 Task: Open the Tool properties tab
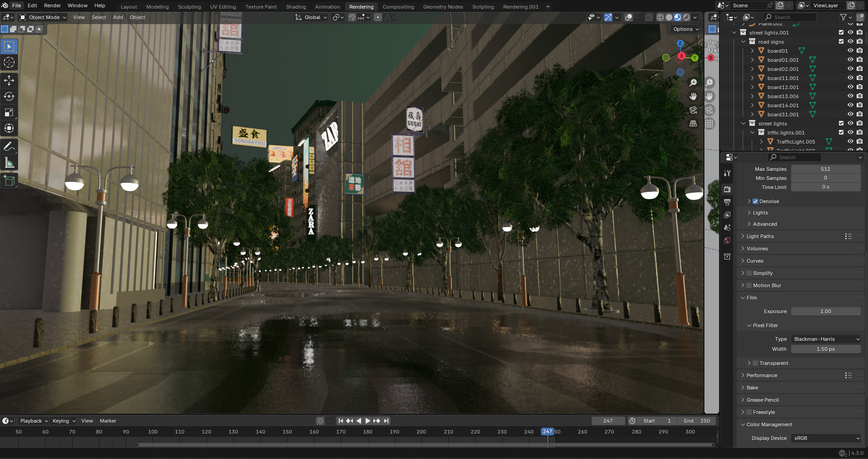tap(727, 173)
